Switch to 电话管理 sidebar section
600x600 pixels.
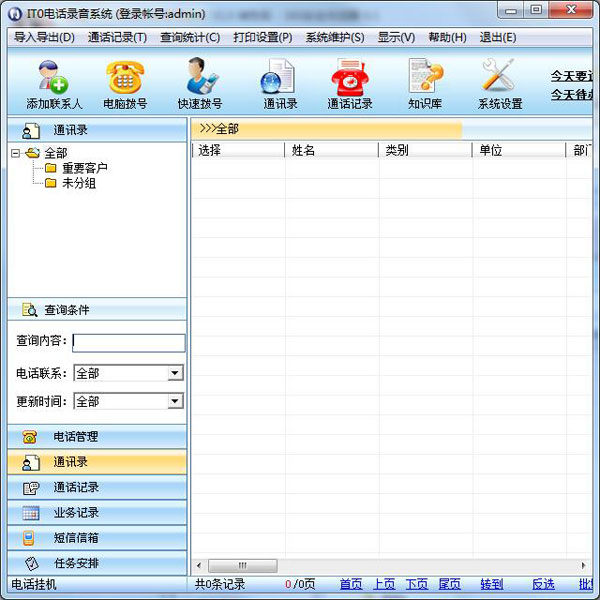point(97,437)
